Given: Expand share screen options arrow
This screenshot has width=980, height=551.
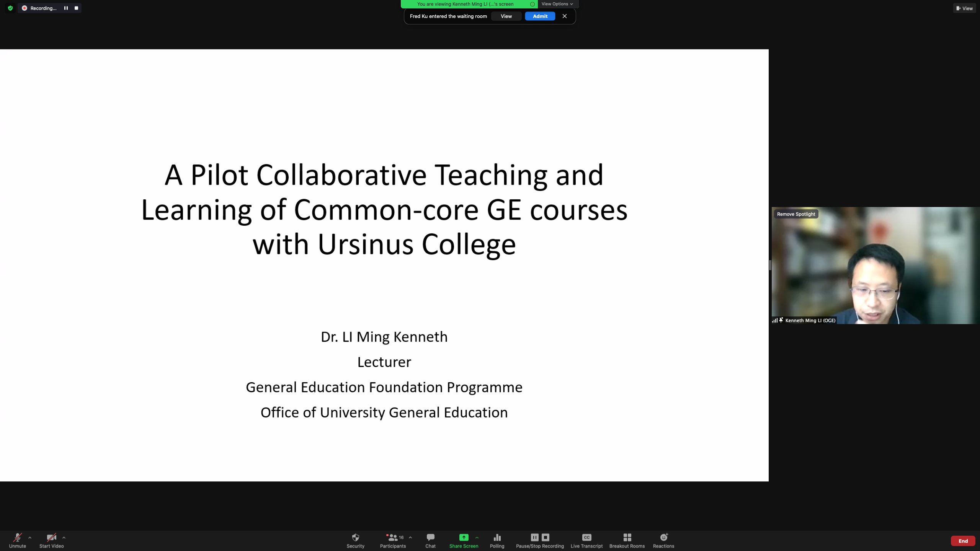Looking at the screenshot, I should point(477,538).
